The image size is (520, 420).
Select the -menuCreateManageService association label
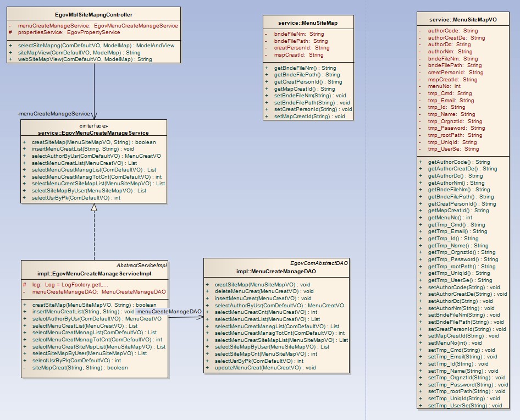(54, 113)
